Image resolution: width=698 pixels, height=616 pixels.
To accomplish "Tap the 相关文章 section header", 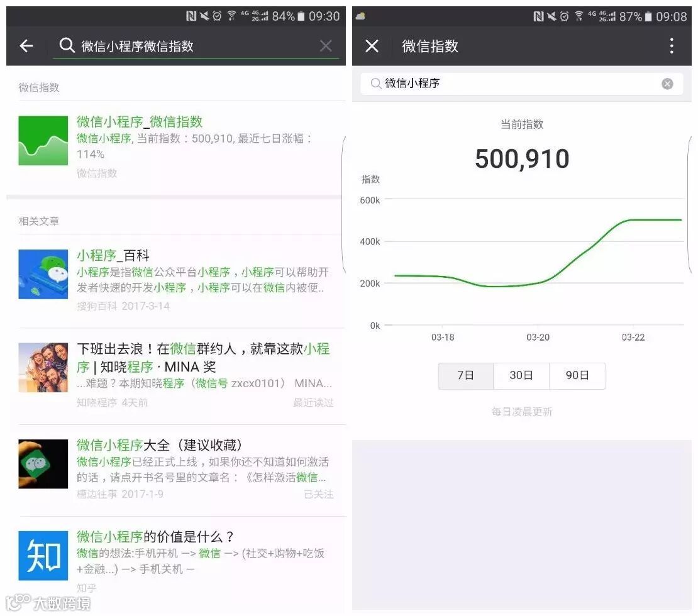I will (x=39, y=221).
